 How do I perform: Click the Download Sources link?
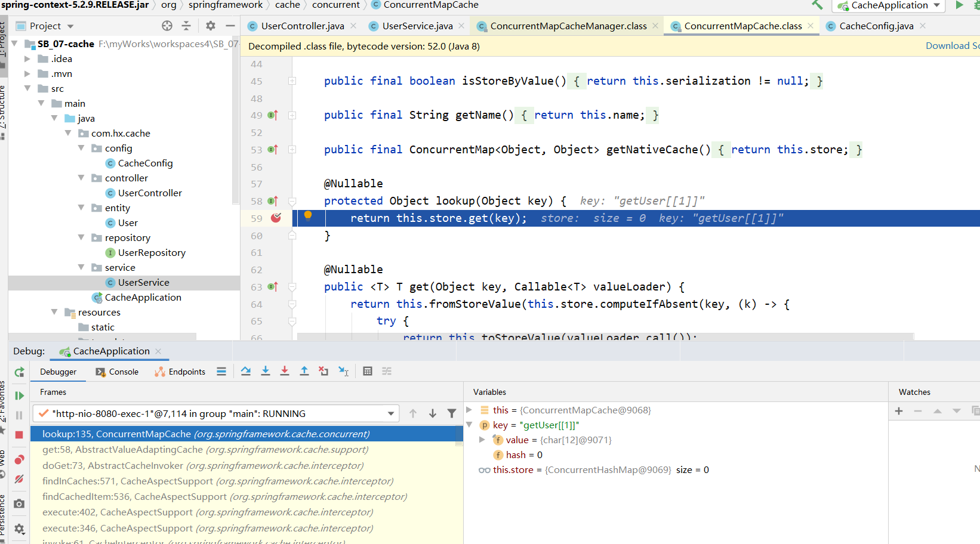tap(953, 46)
